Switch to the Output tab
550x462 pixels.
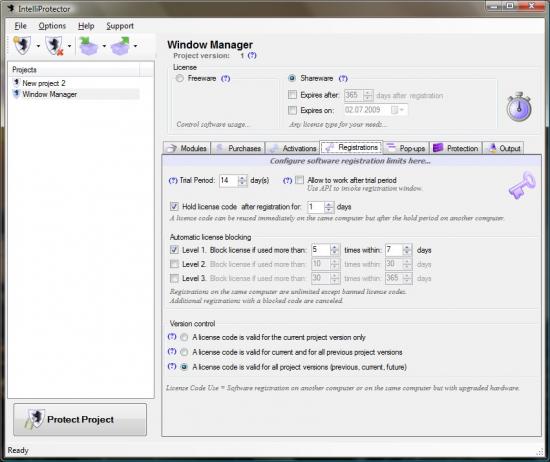pos(503,148)
